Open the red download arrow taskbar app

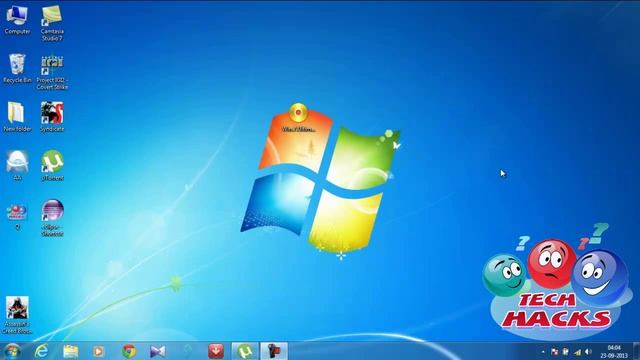[216, 351]
